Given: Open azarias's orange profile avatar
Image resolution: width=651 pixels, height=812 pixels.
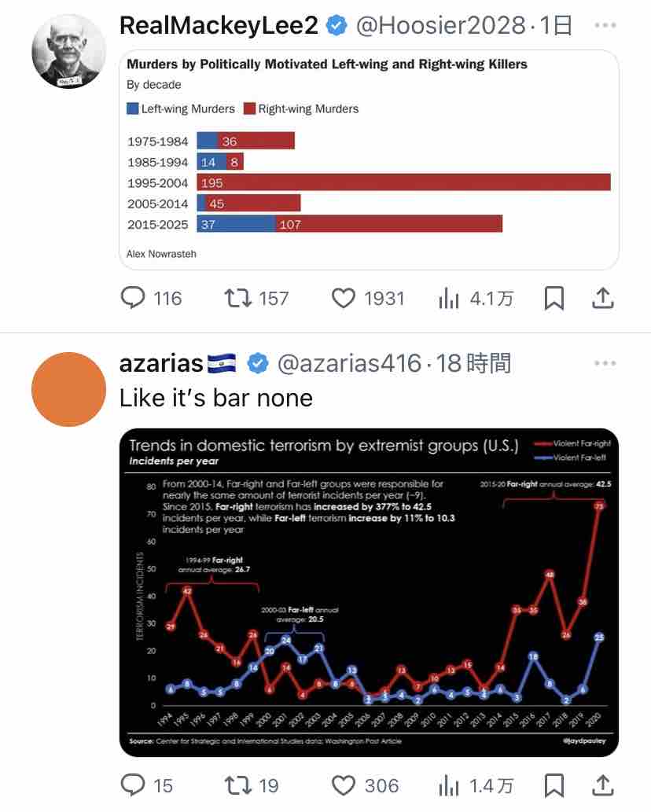Looking at the screenshot, I should [x=68, y=389].
